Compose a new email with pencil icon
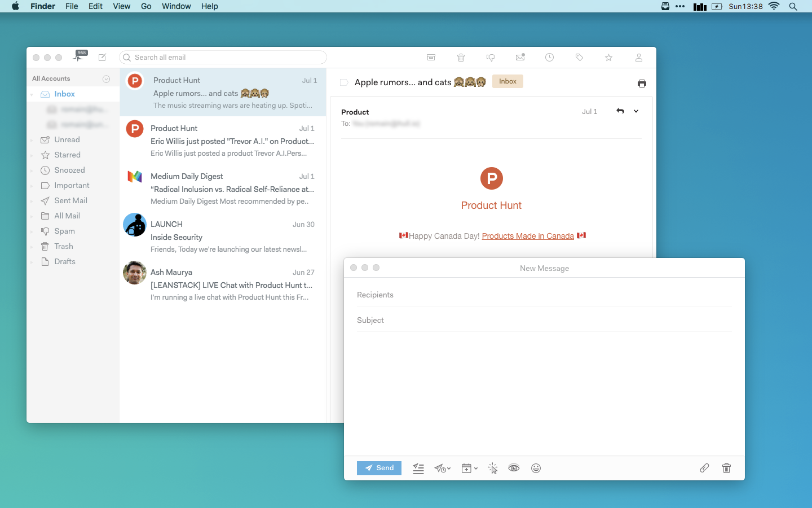Viewport: 812px width, 508px height. (x=102, y=57)
